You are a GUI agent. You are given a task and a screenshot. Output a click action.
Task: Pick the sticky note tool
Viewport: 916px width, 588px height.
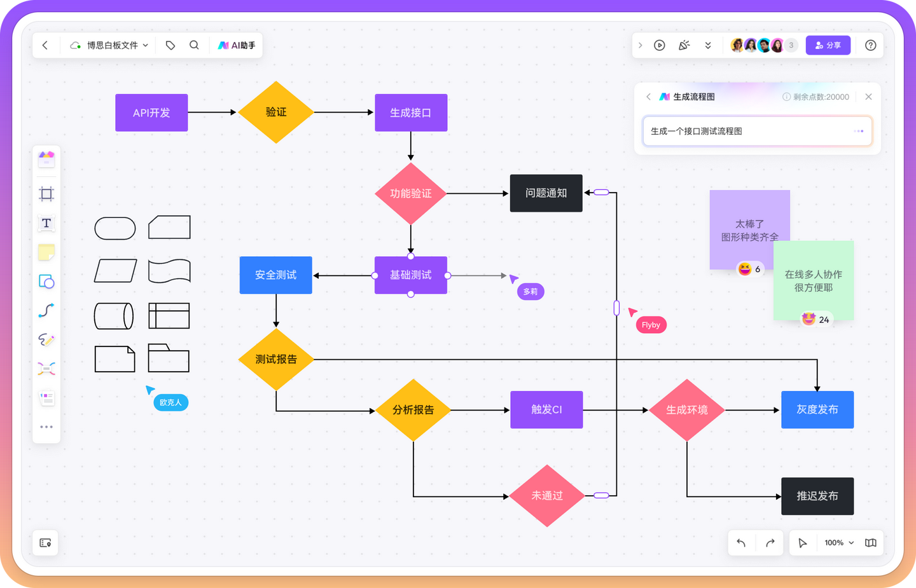tap(46, 252)
